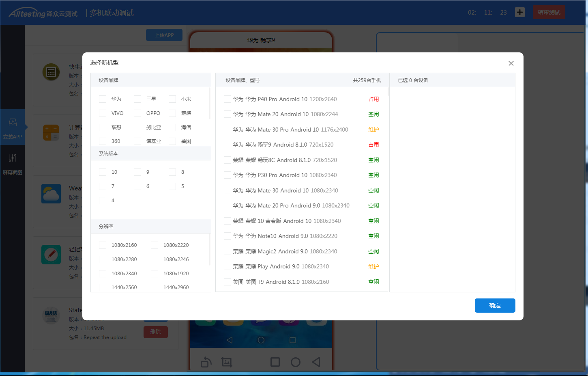This screenshot has height=376, width=588.
Task: Tap the phone's home circle navigation key
Action: 261,340
